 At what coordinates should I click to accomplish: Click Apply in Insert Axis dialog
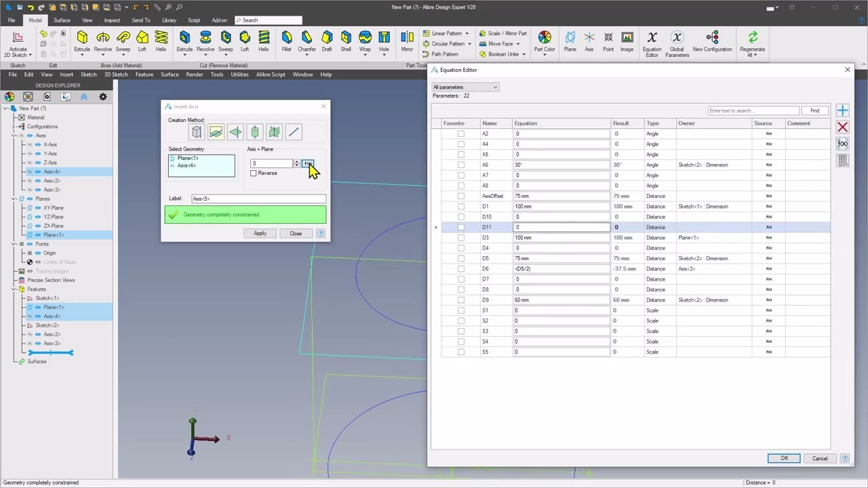(260, 233)
